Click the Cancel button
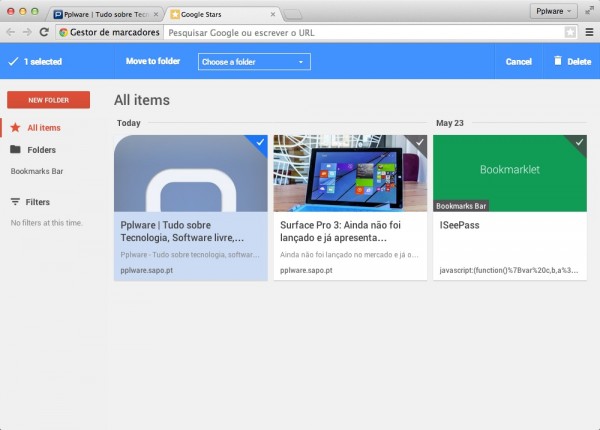The height and width of the screenshot is (430, 600). click(518, 62)
